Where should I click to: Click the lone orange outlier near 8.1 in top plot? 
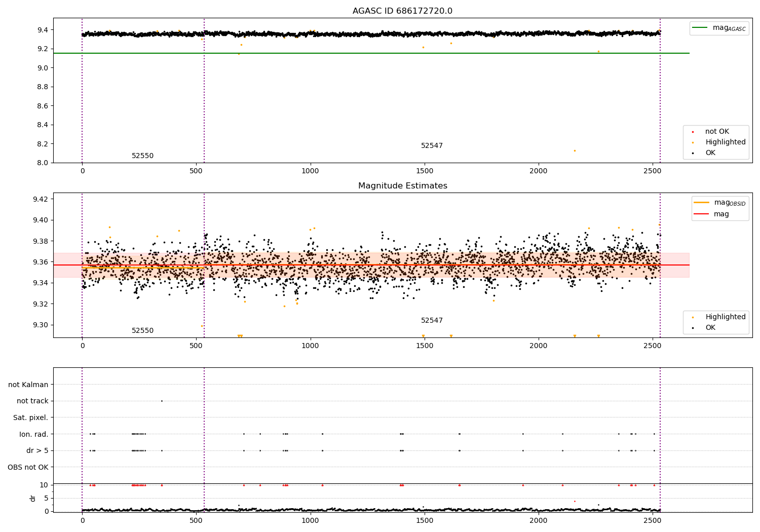click(x=574, y=150)
